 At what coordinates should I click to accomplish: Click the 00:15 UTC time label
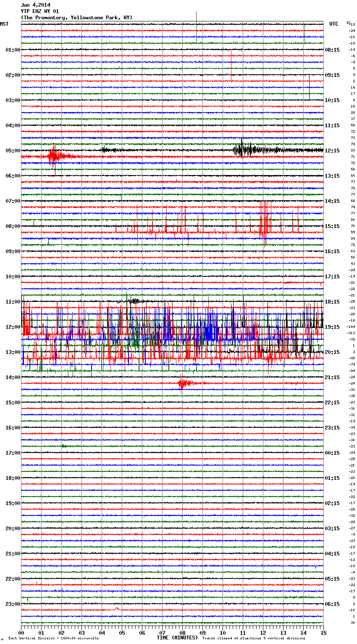tap(332, 453)
